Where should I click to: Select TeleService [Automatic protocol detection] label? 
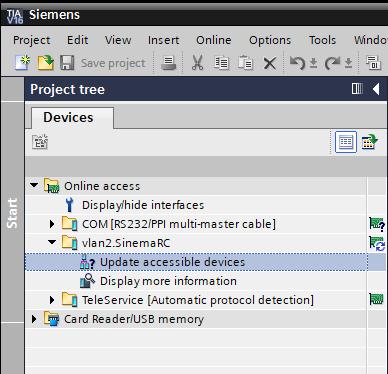click(x=198, y=300)
